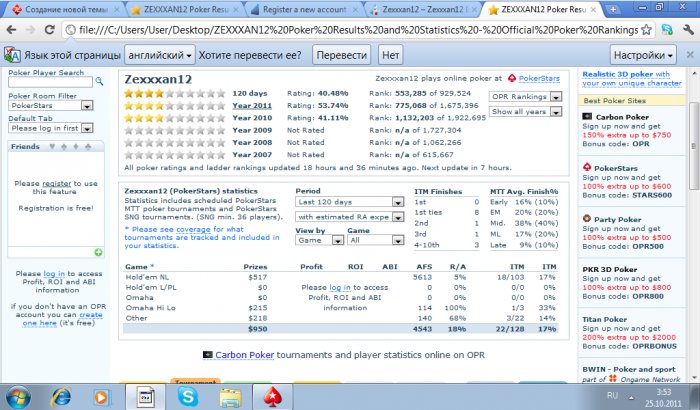700x410 pixels.
Task: Switch to Создание новой темы tab
Action: coord(65,9)
